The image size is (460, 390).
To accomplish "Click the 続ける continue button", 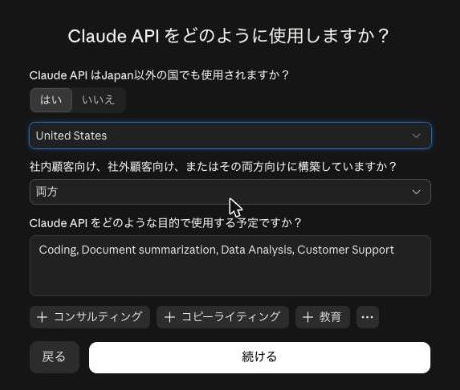I will pyautogui.click(x=260, y=357).
